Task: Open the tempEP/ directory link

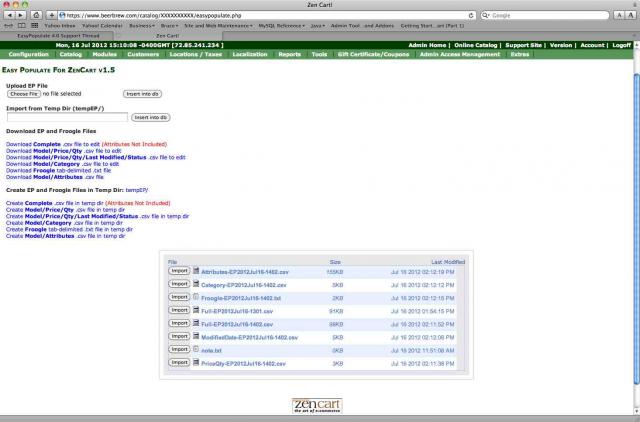Action: pyautogui.click(x=137, y=190)
